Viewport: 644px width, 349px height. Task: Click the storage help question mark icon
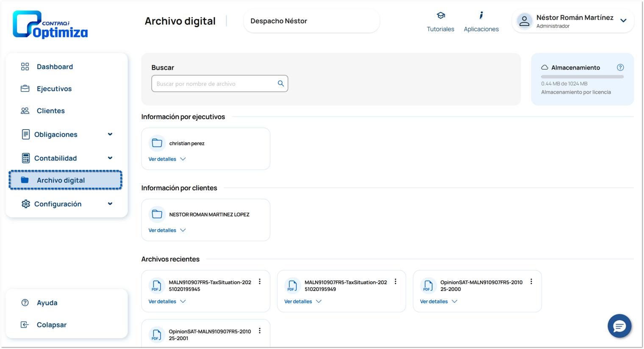[x=620, y=67]
